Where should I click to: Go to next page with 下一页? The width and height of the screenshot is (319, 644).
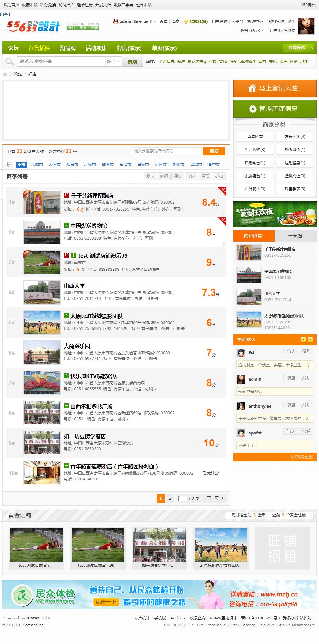(x=215, y=498)
